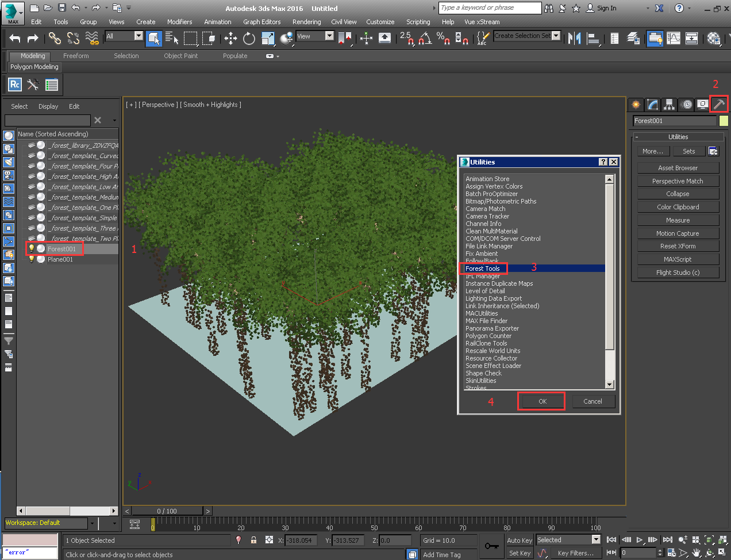731x560 pixels.
Task: Activate the Select and Scale tool
Action: coord(268,39)
